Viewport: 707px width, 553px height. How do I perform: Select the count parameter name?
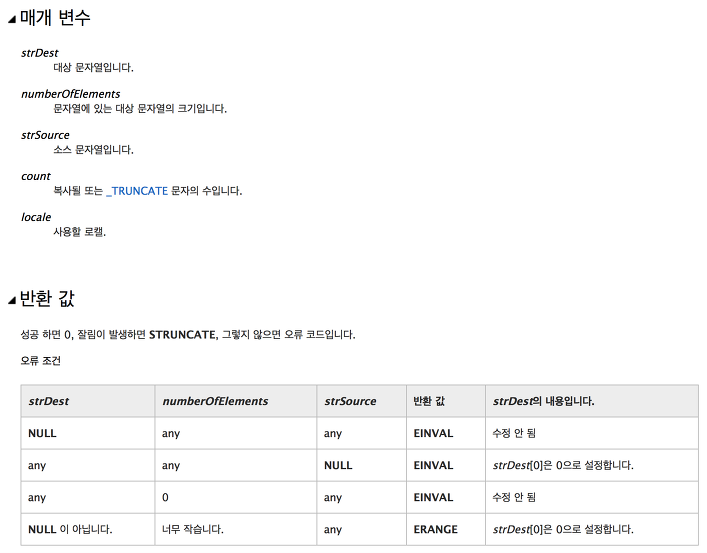coord(36,176)
